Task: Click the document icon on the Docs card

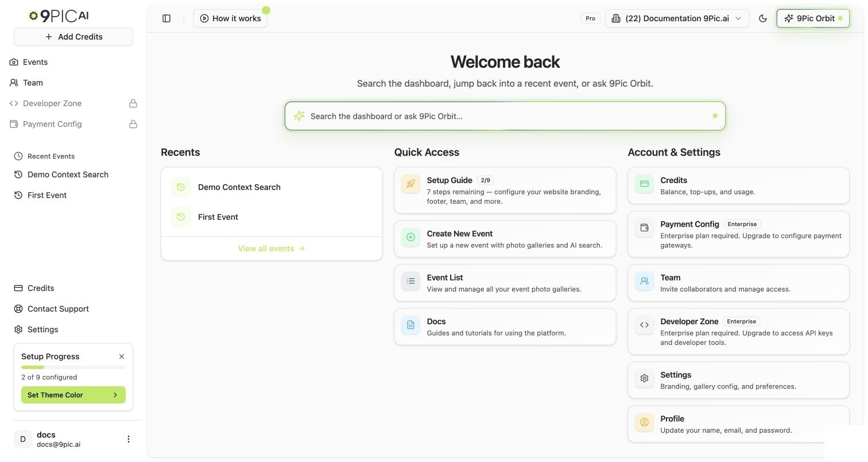Action: [x=411, y=325]
